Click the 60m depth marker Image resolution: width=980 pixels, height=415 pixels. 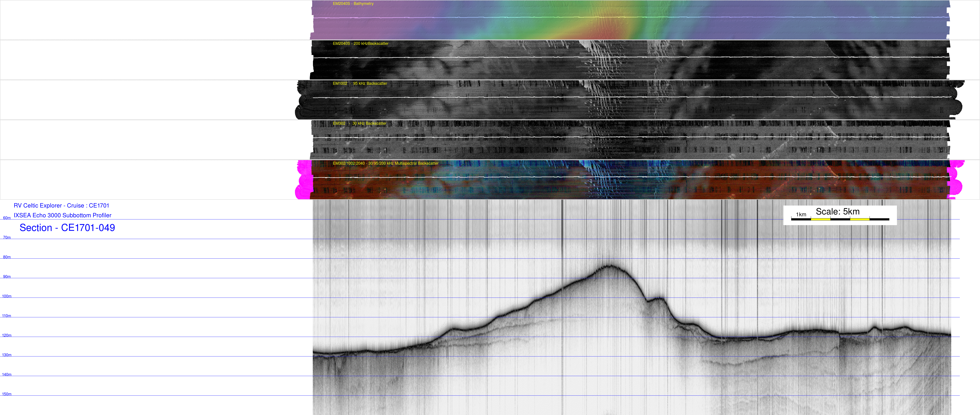click(x=7, y=218)
